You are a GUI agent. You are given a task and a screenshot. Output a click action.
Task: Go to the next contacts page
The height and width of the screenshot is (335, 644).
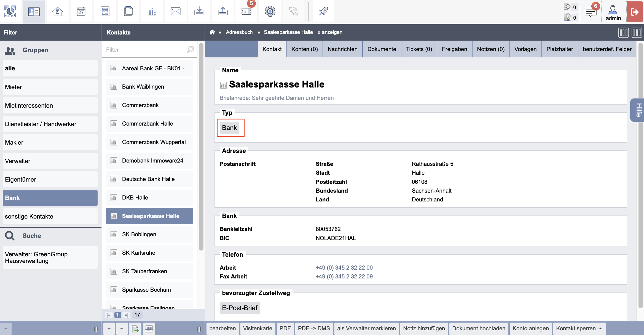(126, 315)
